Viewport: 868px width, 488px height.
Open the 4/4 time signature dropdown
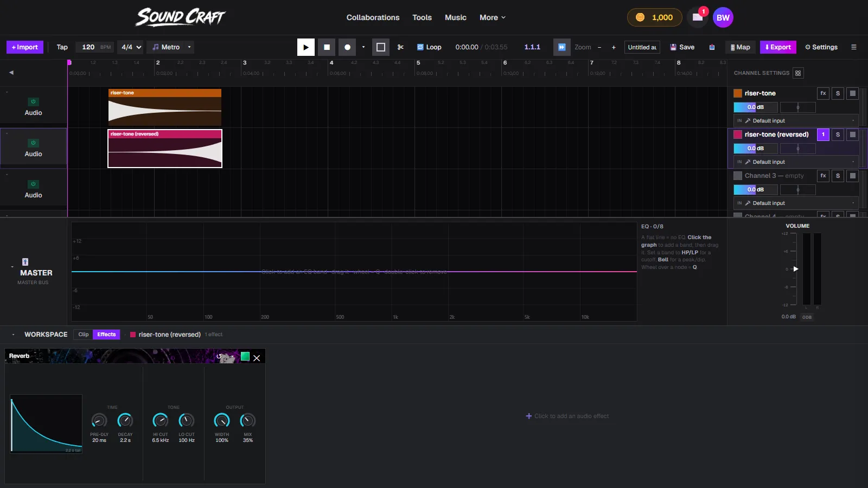pos(131,47)
